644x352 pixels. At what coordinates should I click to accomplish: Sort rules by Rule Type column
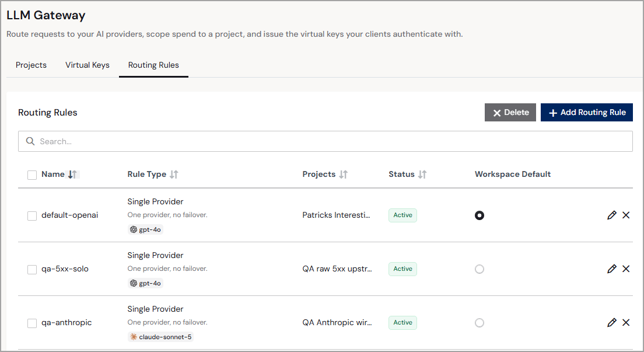point(174,175)
